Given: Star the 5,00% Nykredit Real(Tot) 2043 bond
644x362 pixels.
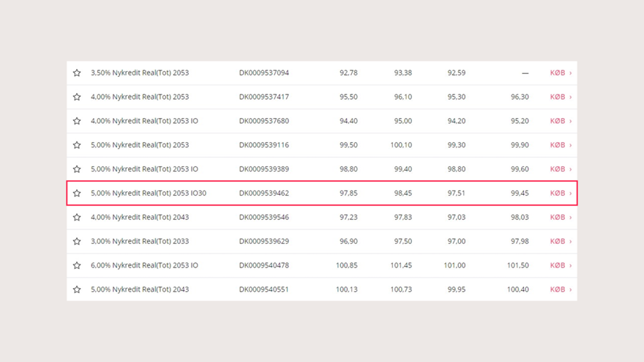Looking at the screenshot, I should 77,289.
